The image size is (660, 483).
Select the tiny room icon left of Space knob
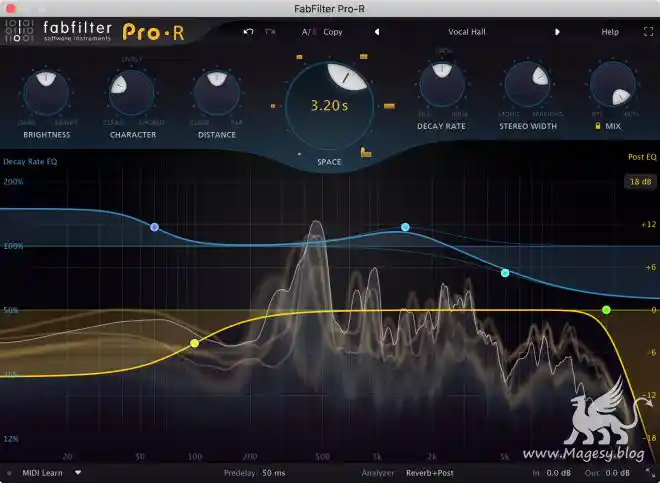273,106
